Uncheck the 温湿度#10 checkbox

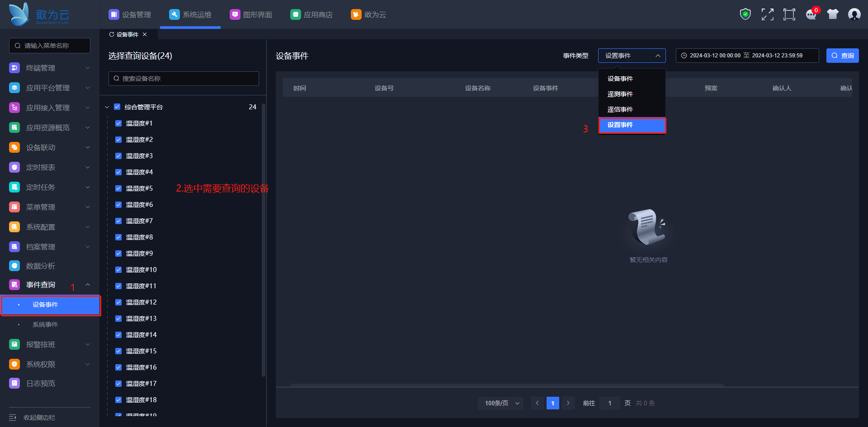118,270
